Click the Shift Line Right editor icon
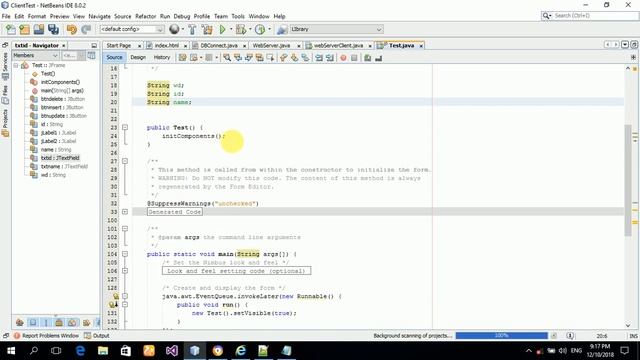This screenshot has width=640, height=360. pos(330,58)
